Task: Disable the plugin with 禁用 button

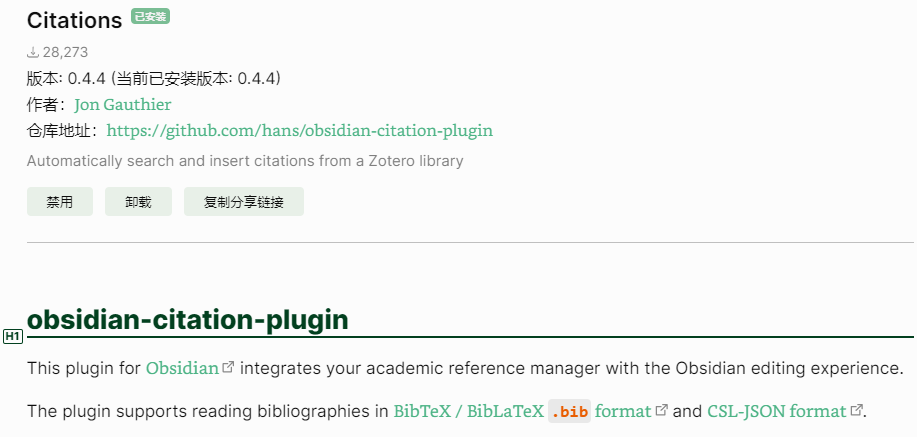Action: [x=60, y=202]
